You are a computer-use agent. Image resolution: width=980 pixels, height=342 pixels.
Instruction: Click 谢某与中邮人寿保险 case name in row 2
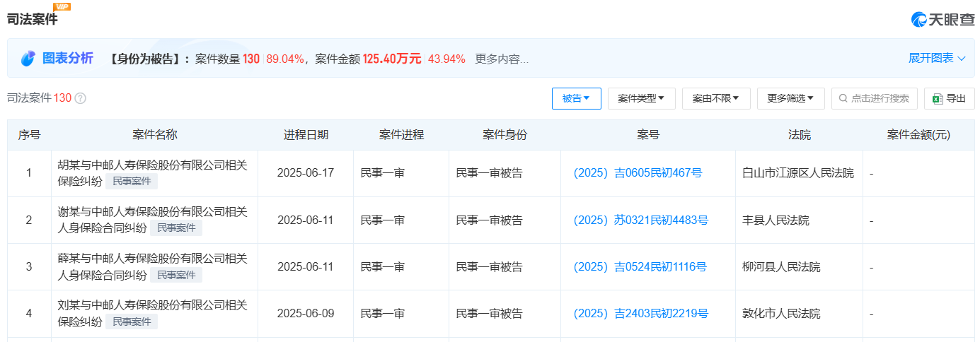[152, 220]
